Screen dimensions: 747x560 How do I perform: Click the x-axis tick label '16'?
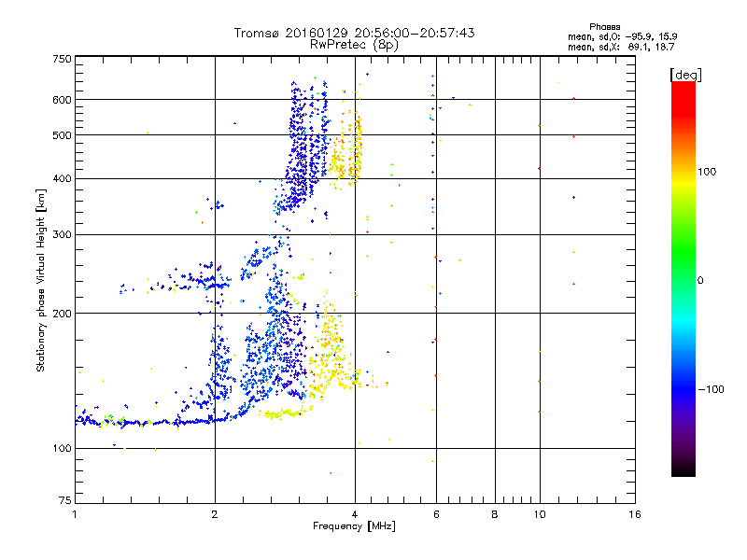[635, 514]
